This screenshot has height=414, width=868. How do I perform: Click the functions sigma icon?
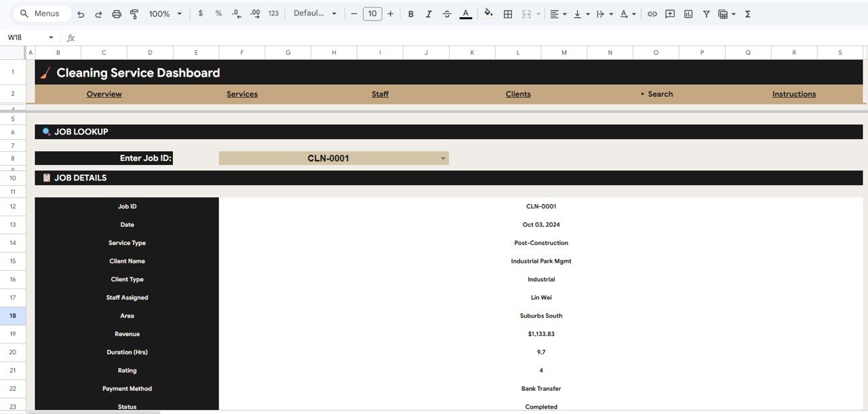[748, 14]
